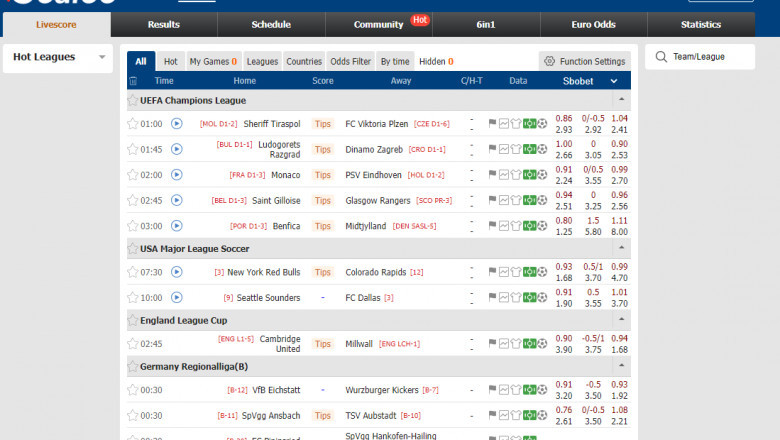Open green pitch icon for Sheriff Tiraspol match

click(529, 123)
